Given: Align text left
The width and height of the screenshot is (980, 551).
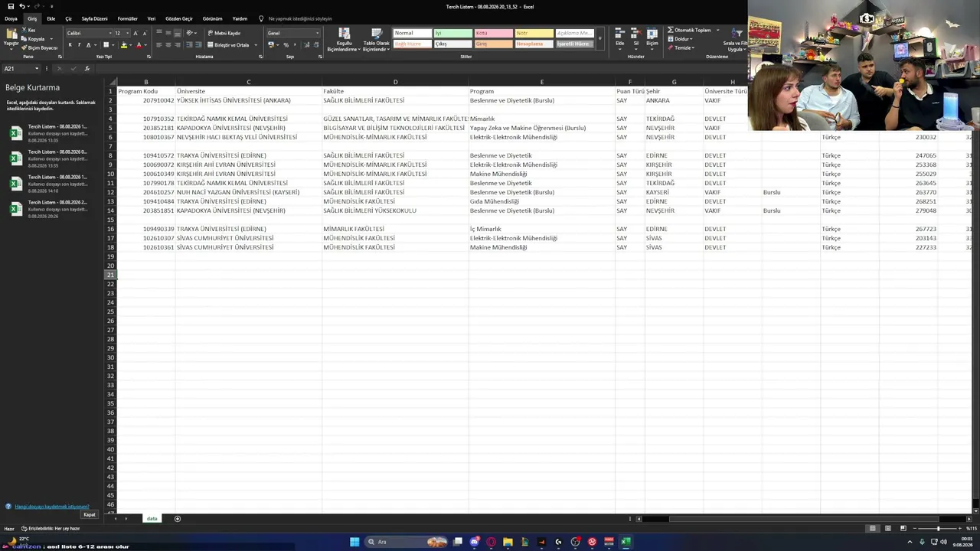Looking at the screenshot, I should (159, 45).
